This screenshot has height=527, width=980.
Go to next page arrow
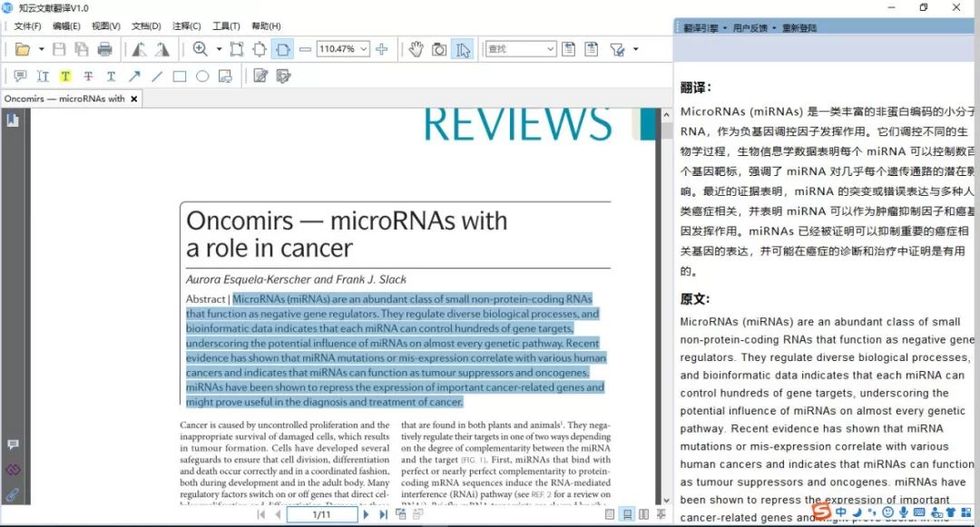click(x=366, y=514)
